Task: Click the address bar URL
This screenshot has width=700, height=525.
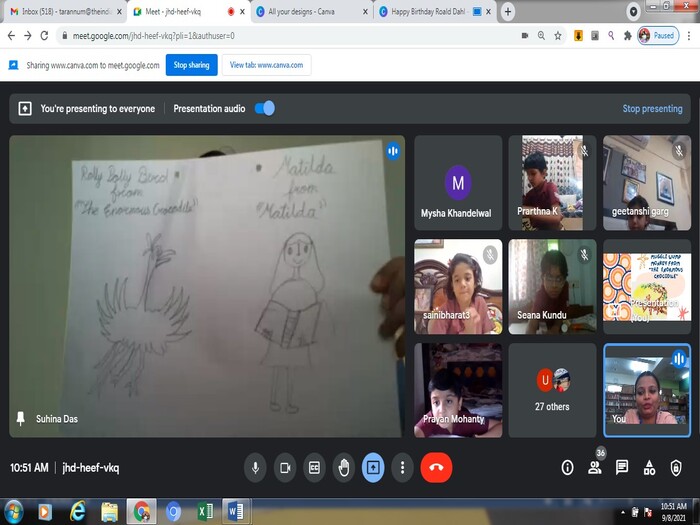Action: (x=153, y=36)
